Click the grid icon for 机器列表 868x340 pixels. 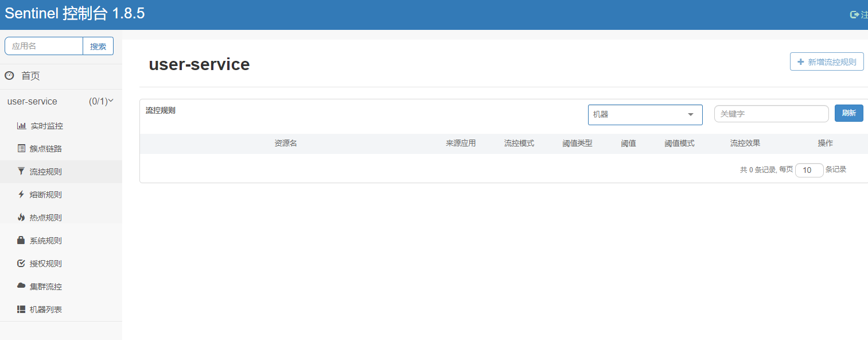[21, 309]
